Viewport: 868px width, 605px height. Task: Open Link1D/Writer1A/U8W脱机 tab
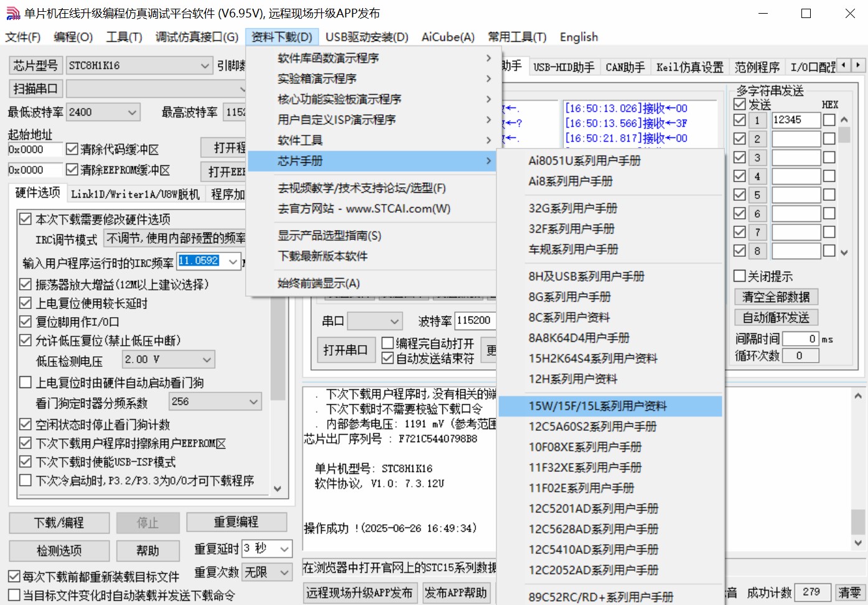[x=135, y=194]
